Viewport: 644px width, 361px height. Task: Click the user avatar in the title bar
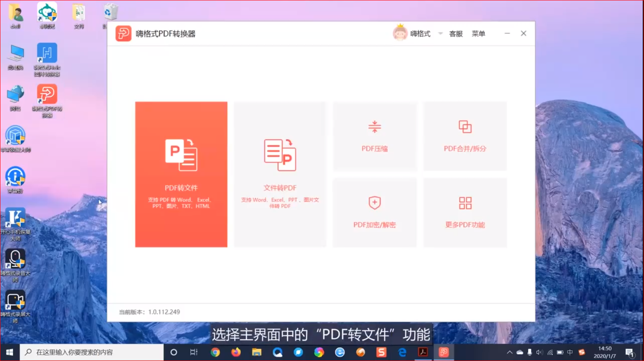[400, 33]
